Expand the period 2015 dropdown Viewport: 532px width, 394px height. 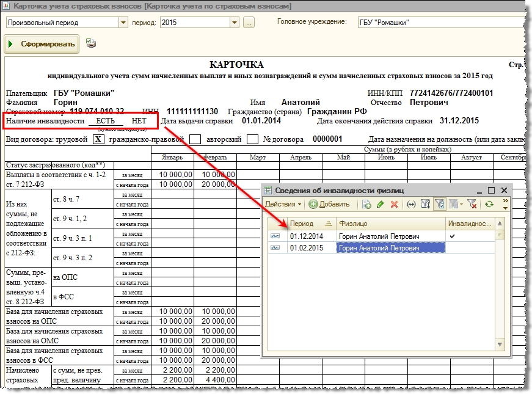[x=234, y=23]
